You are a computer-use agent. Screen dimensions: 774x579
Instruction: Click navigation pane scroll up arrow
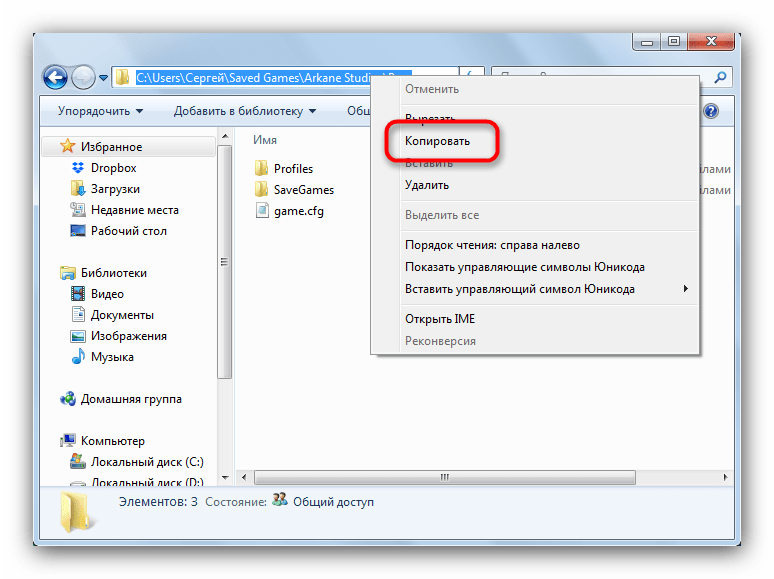coord(225,136)
